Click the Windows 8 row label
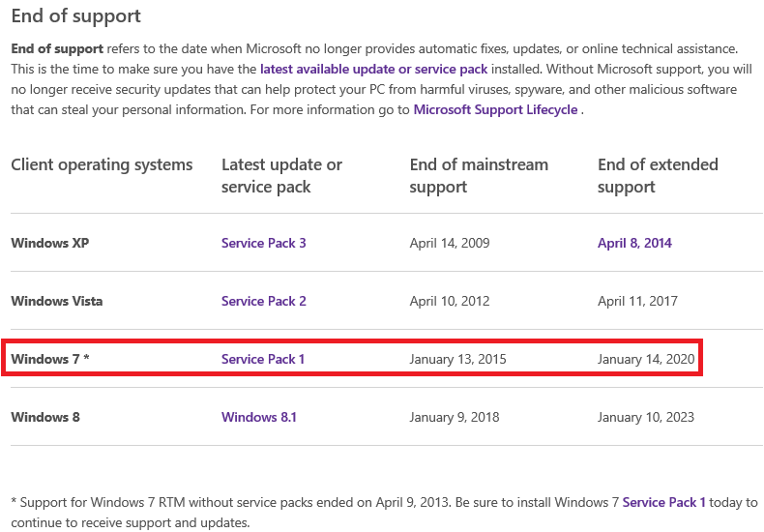Image resolution: width=764 pixels, height=532 pixels. [x=45, y=417]
